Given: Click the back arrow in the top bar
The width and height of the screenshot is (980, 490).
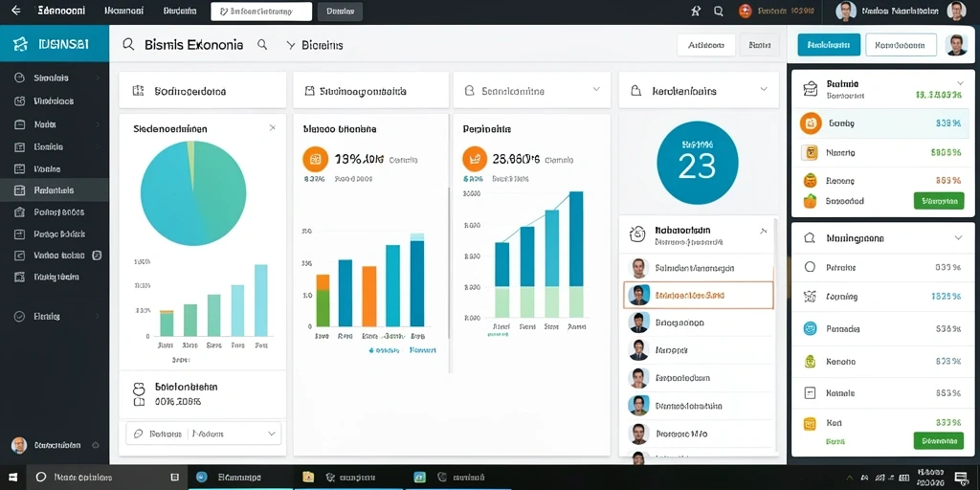Looking at the screenshot, I should click(15, 11).
